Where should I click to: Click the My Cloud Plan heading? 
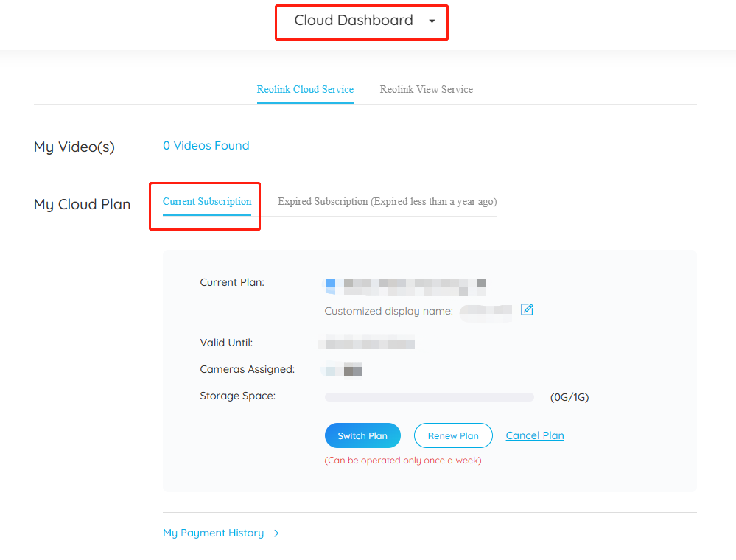[x=82, y=204]
